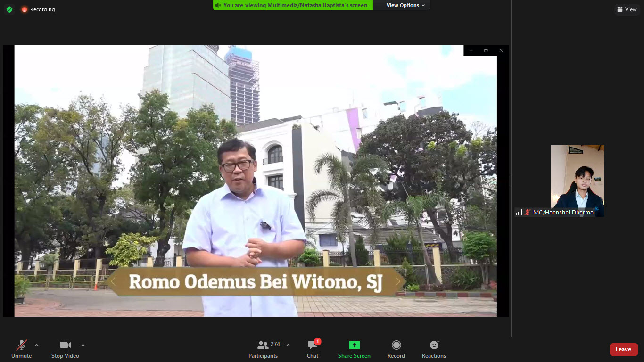The width and height of the screenshot is (644, 362).
Task: Select MC/Haenshel Dharma's video thumbnail
Action: click(x=577, y=181)
